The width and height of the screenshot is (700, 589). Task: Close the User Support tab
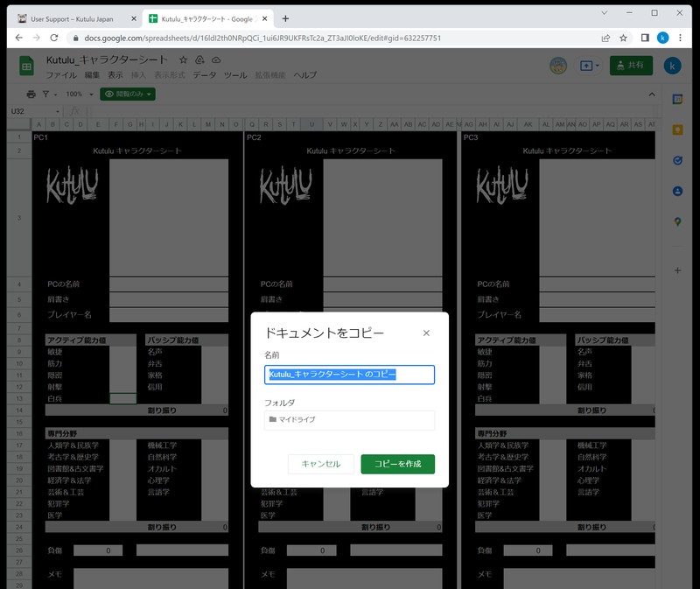[x=134, y=18]
